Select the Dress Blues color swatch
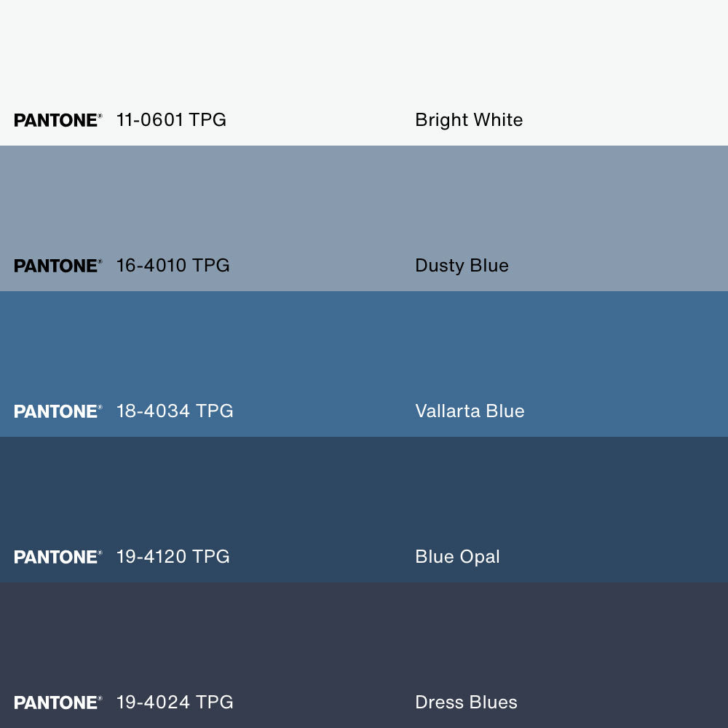The height and width of the screenshot is (728, 728). coord(364,641)
